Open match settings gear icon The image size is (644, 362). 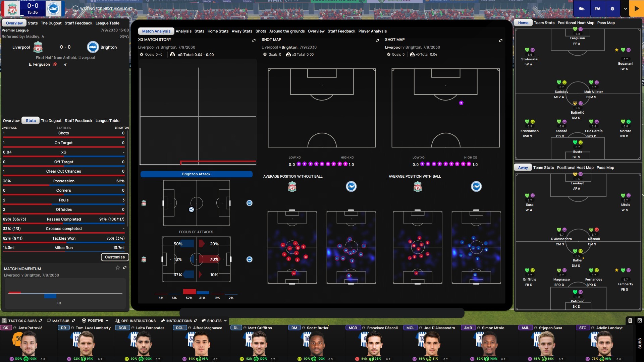[612, 9]
